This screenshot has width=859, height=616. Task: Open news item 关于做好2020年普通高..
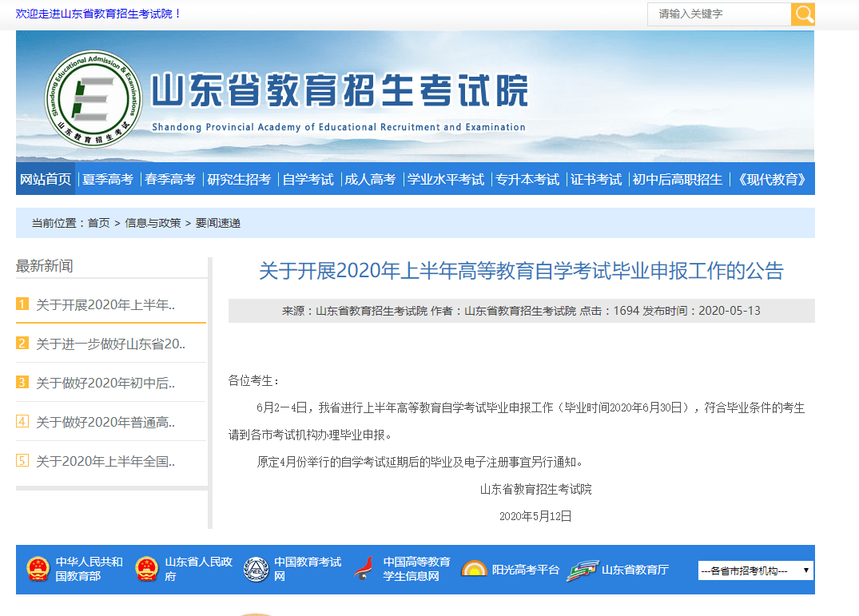105,422
